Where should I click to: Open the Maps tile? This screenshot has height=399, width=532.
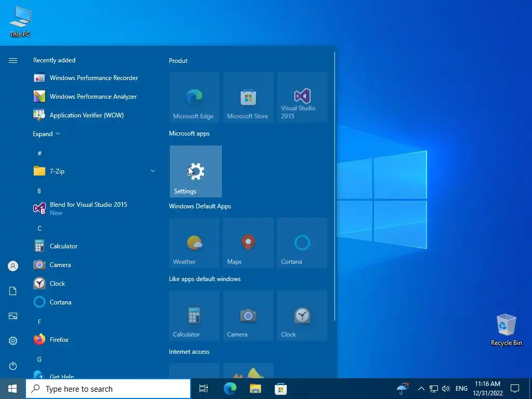(x=248, y=243)
